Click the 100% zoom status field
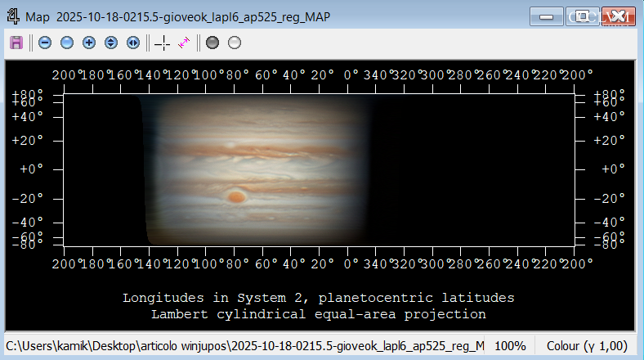 click(511, 345)
